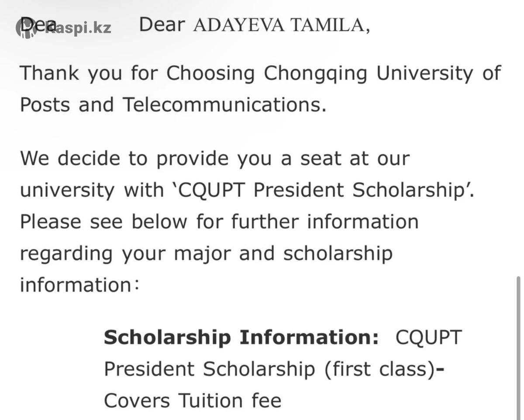Click the word "Dear" in the greeting
Image resolution: width=524 pixels, height=420 pixels.
tap(162, 25)
